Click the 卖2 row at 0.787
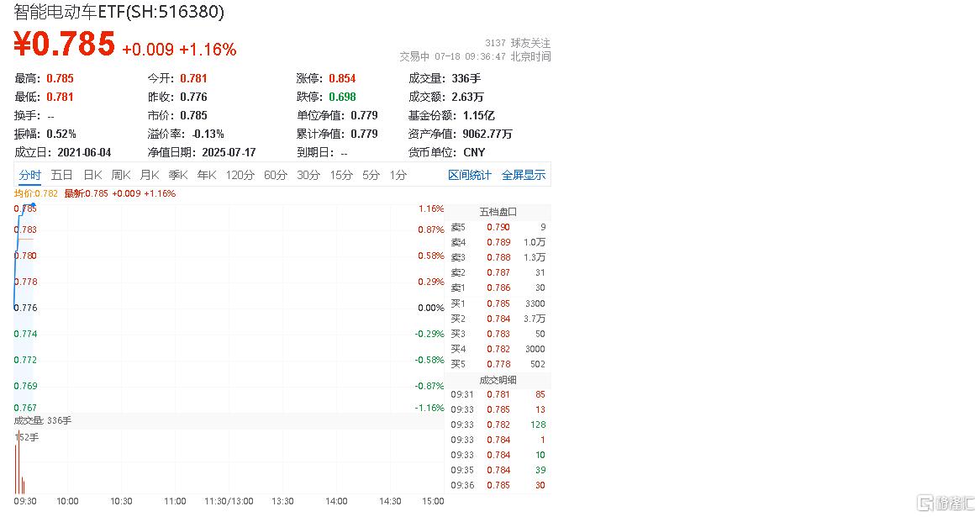Image resolution: width=980 pixels, height=517 pixels. 498,272
